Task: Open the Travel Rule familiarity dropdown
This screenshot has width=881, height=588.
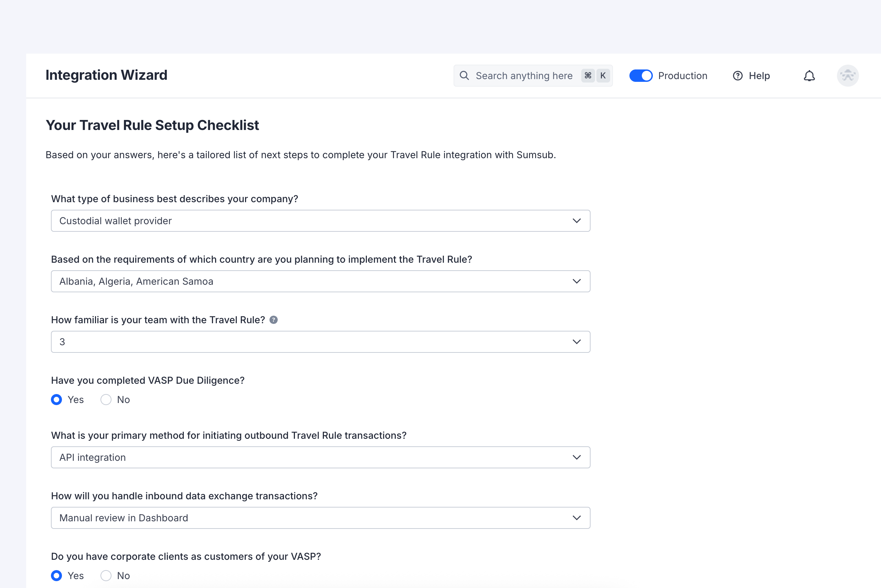Action: pos(320,342)
